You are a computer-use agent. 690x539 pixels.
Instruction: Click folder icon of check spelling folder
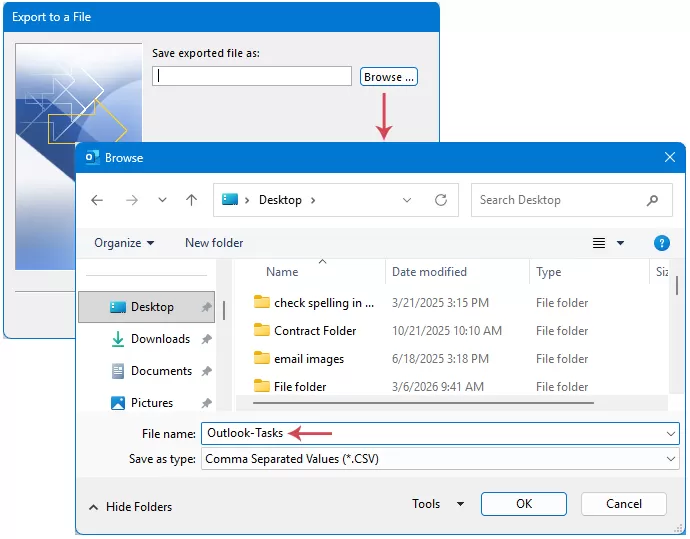(261, 302)
